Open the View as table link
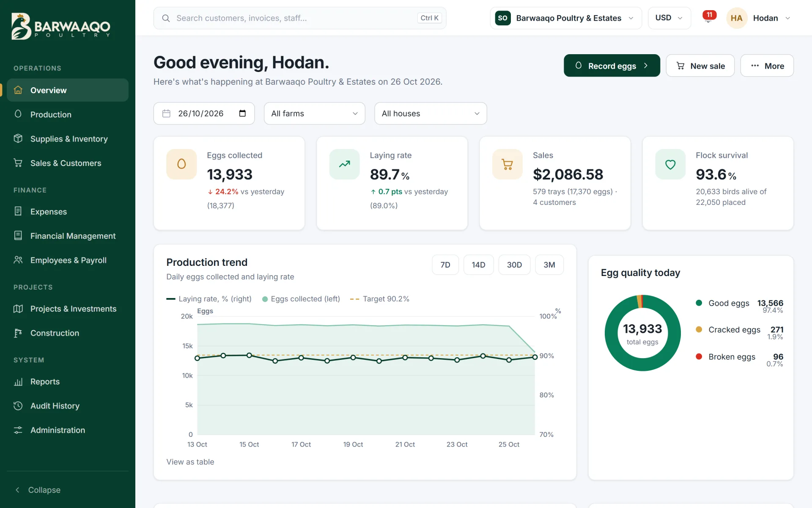 coord(190,462)
